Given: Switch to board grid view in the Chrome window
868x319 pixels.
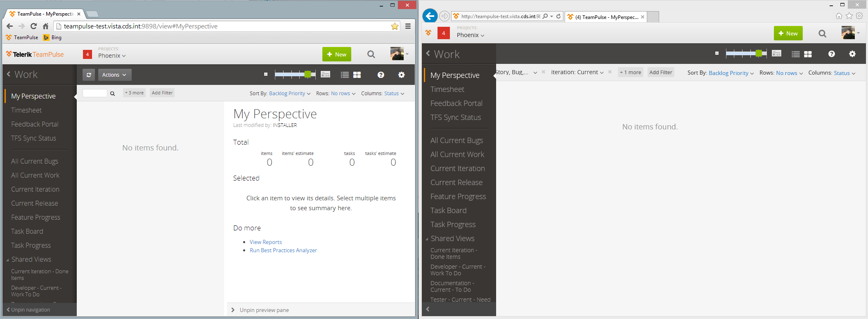Looking at the screenshot, I should tap(357, 75).
